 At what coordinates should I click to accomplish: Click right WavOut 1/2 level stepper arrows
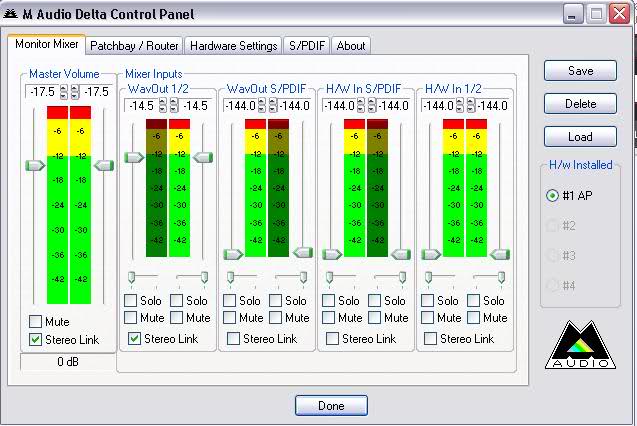pos(174,106)
